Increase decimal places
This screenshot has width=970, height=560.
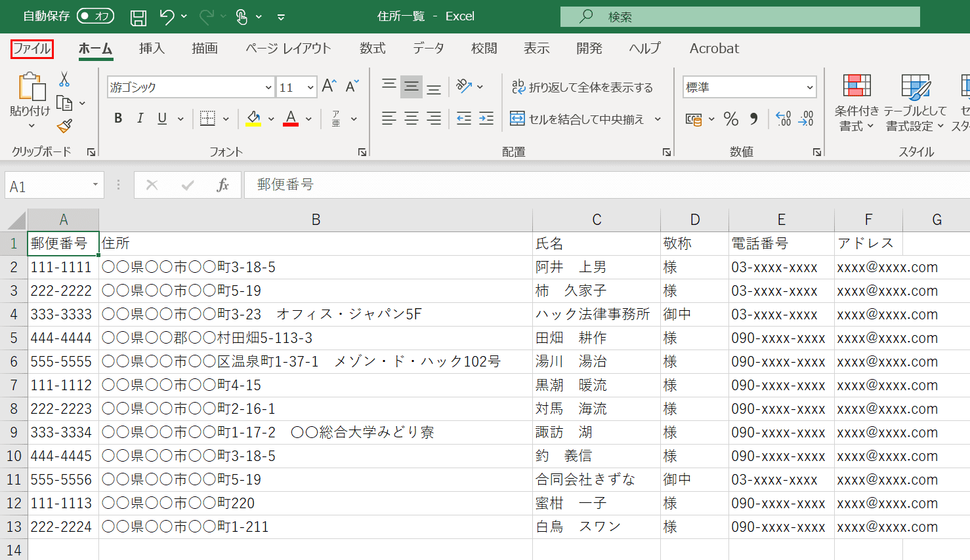(784, 119)
